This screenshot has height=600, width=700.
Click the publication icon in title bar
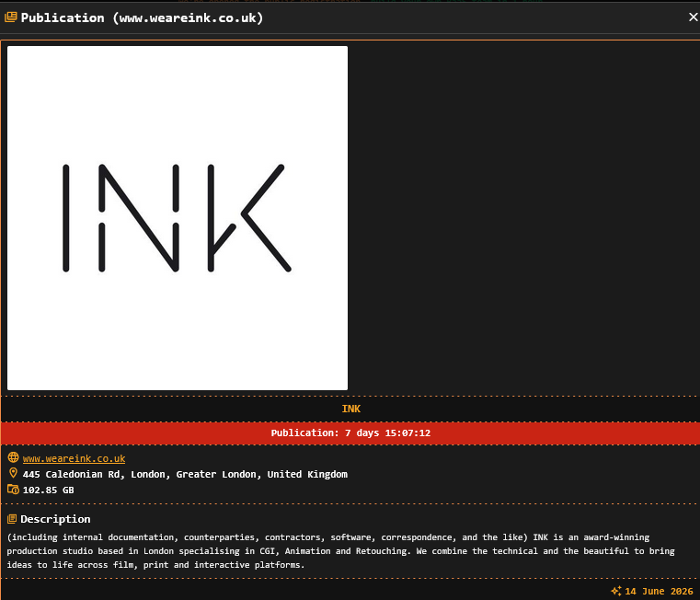pos(11,17)
